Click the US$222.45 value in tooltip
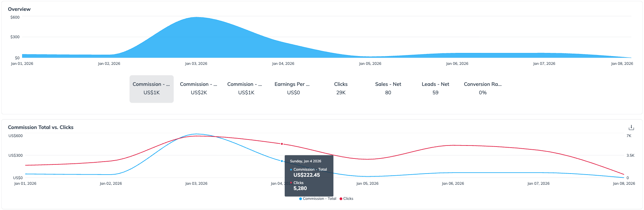Screen dimensions: 644x210 (306, 175)
